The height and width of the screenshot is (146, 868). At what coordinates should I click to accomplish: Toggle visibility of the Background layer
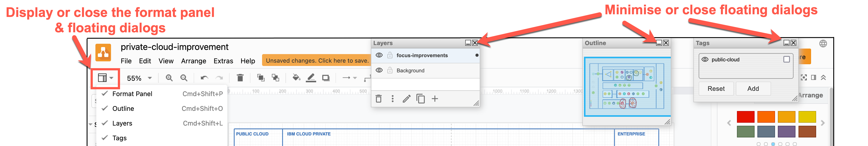[379, 70]
